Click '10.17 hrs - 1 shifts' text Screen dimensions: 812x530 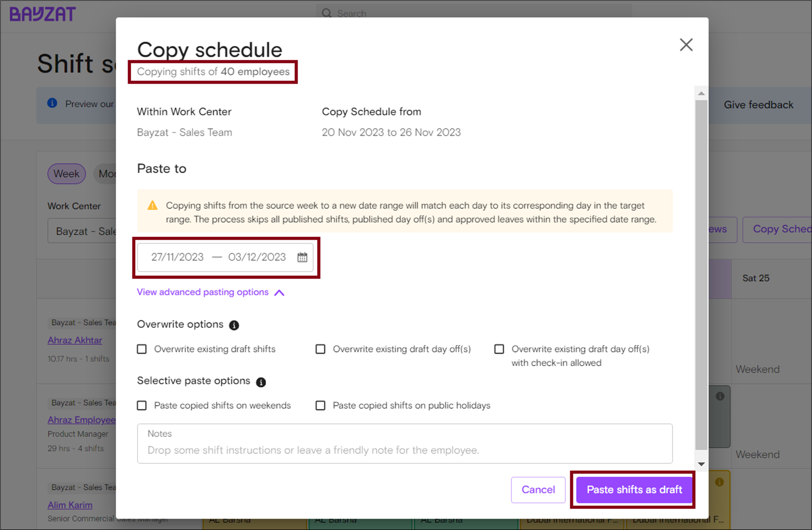point(78,359)
